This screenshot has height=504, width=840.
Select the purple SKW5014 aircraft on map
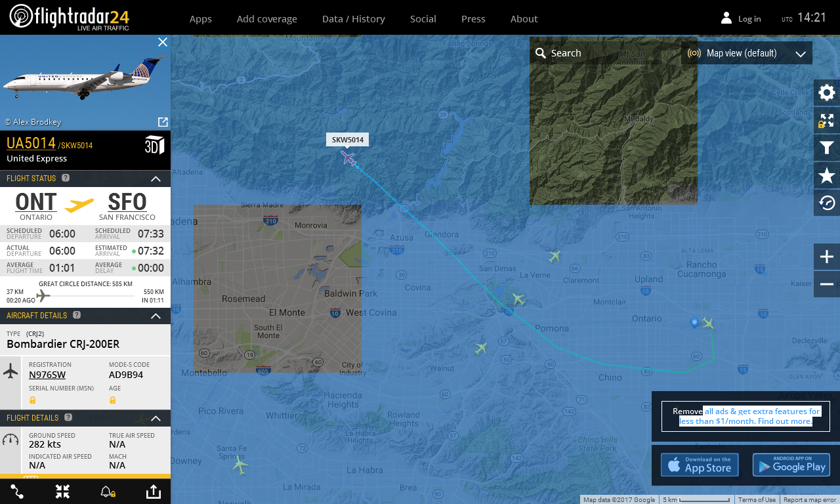pos(348,158)
